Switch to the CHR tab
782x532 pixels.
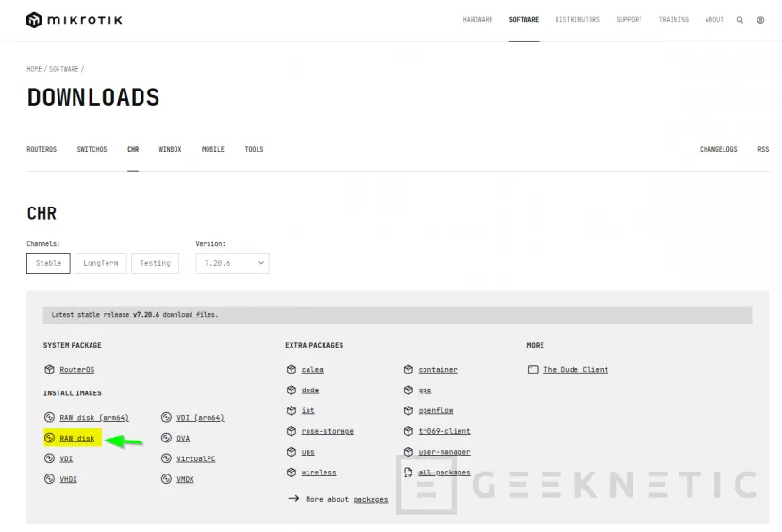(133, 150)
